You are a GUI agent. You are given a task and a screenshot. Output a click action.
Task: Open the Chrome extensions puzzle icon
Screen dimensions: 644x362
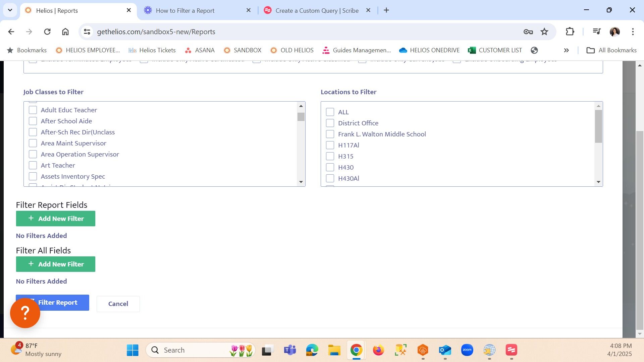[x=570, y=32]
